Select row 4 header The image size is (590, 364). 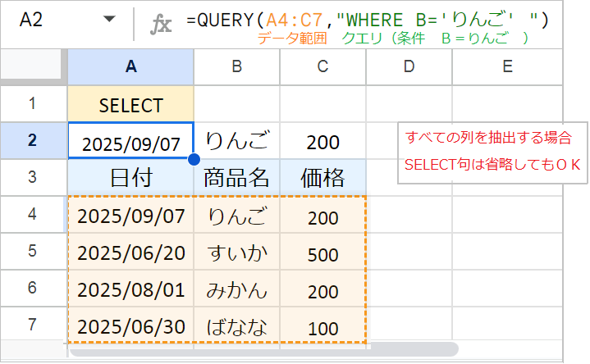point(33,214)
